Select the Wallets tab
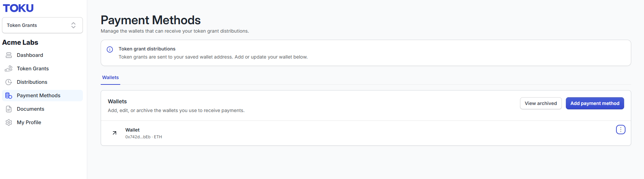The width and height of the screenshot is (644, 179). click(110, 77)
